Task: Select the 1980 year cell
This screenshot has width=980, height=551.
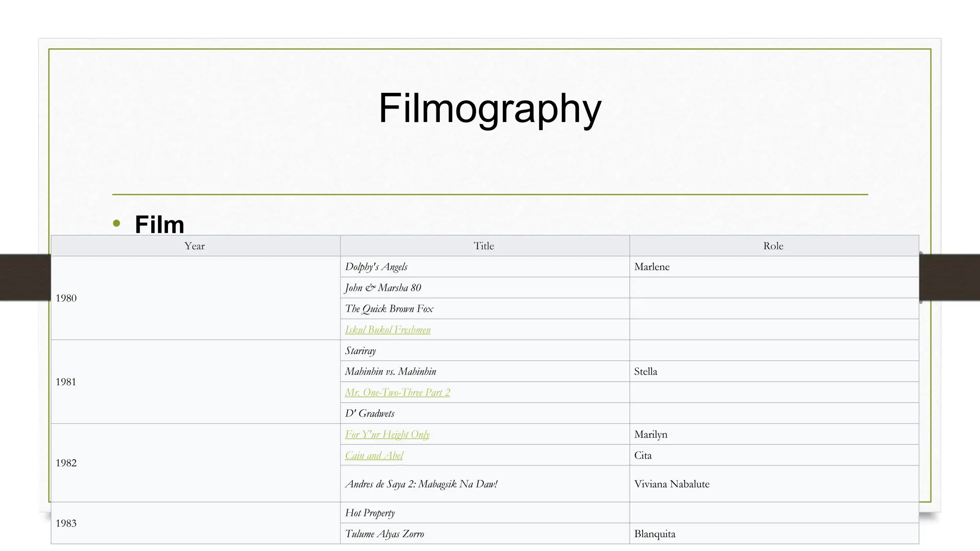Action: click(x=66, y=298)
